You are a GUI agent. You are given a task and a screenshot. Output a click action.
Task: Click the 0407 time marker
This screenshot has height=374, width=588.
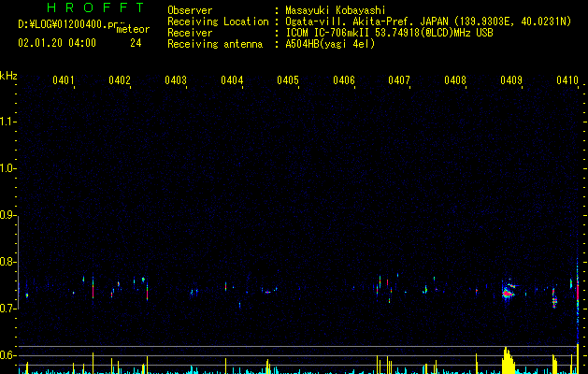(x=399, y=80)
